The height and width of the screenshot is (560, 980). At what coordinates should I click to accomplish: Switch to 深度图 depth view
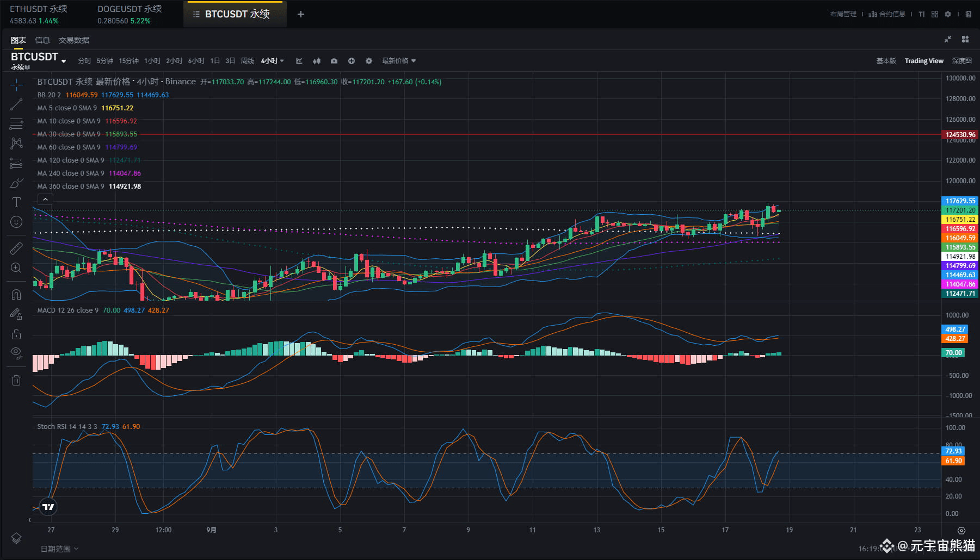coord(961,61)
